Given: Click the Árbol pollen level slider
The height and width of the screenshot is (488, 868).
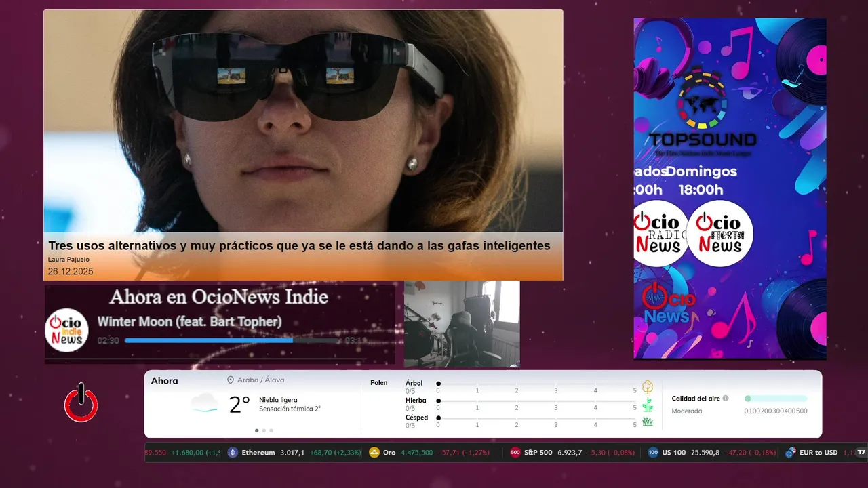Looking at the screenshot, I should (x=537, y=384).
